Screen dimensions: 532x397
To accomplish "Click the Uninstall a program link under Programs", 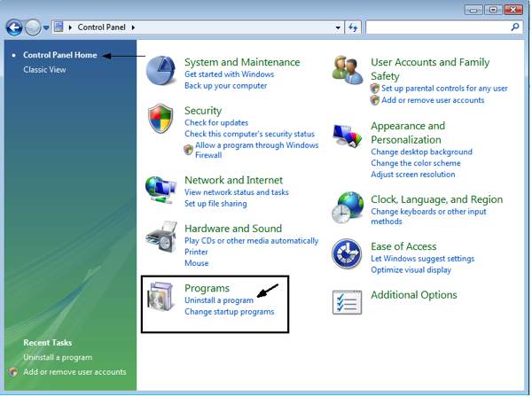I will coord(218,300).
